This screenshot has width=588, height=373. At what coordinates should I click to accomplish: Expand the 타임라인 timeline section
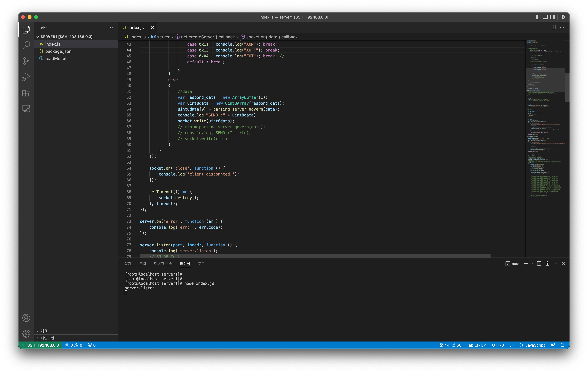coord(47,338)
